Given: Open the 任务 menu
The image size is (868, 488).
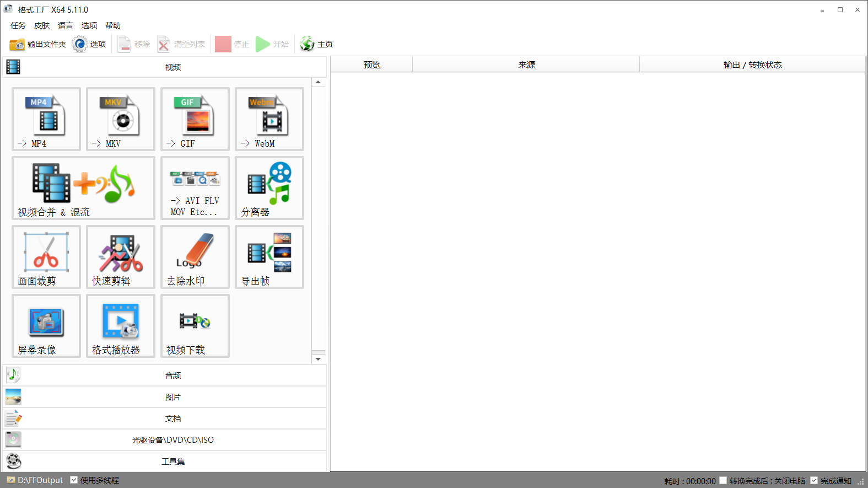Looking at the screenshot, I should tap(18, 25).
